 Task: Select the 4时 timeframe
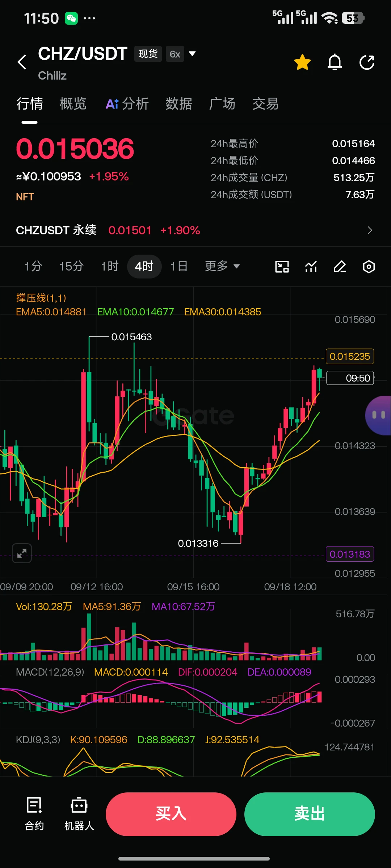[x=144, y=266]
